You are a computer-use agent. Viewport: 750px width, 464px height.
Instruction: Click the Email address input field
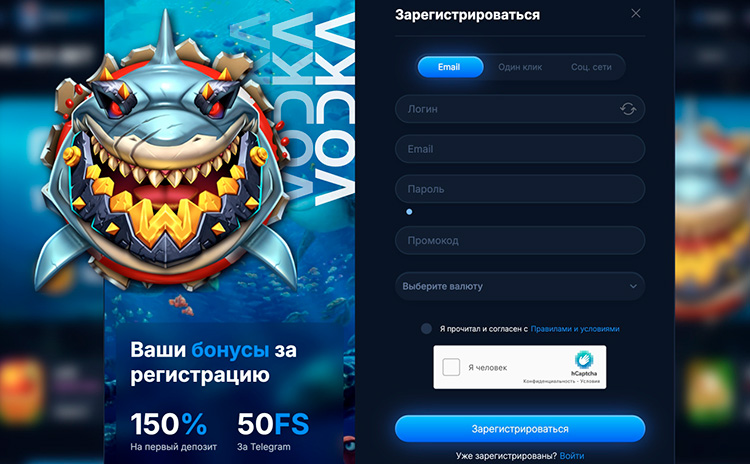(x=520, y=149)
